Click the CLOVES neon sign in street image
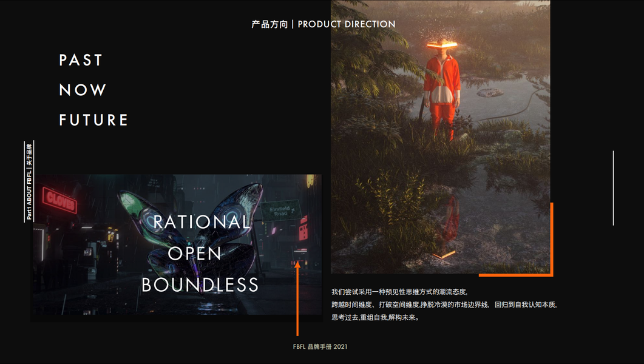Image resolution: width=644 pixels, height=364 pixels. (x=60, y=200)
